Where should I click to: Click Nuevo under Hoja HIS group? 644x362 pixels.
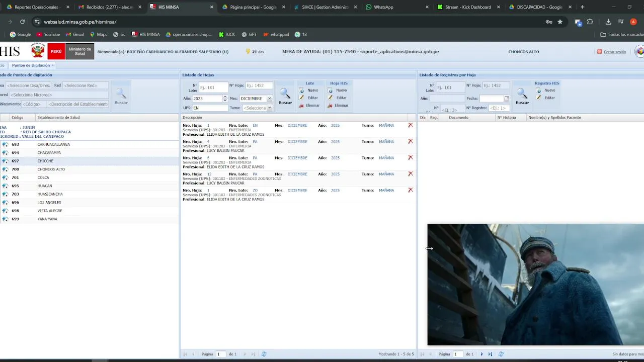point(338,90)
